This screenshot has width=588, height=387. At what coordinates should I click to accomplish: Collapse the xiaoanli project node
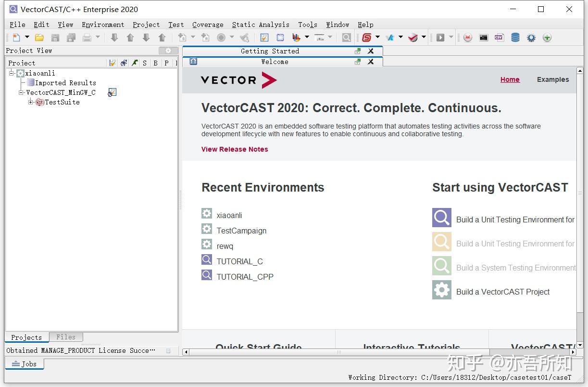11,73
